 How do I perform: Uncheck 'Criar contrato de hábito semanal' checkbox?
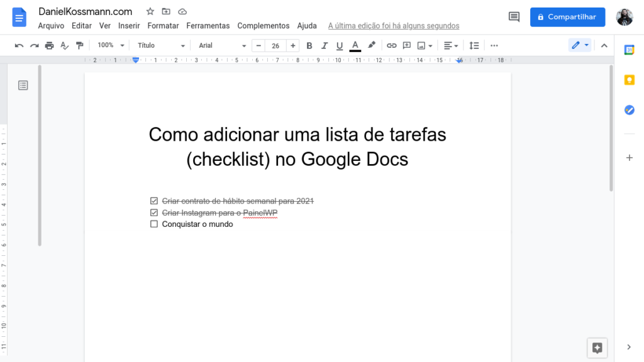154,201
